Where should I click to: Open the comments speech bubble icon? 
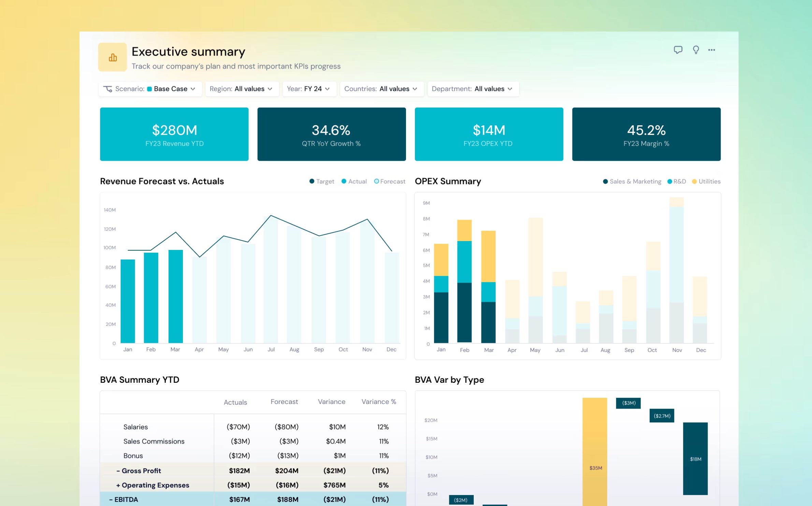pos(678,50)
